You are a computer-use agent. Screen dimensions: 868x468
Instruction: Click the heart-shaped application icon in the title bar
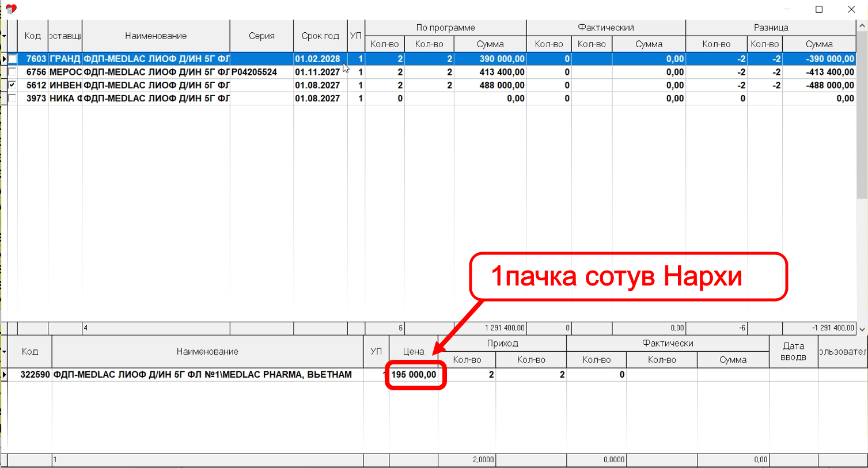11,9
